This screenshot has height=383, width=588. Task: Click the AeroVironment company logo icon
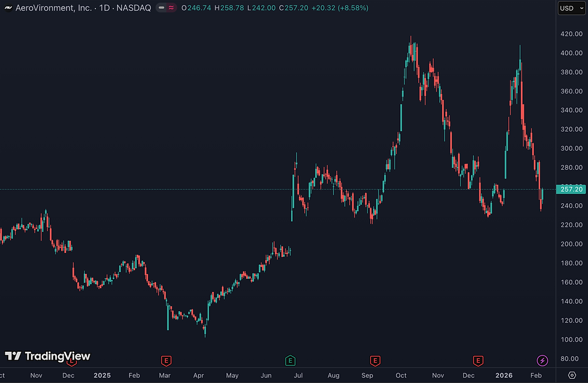8,8
